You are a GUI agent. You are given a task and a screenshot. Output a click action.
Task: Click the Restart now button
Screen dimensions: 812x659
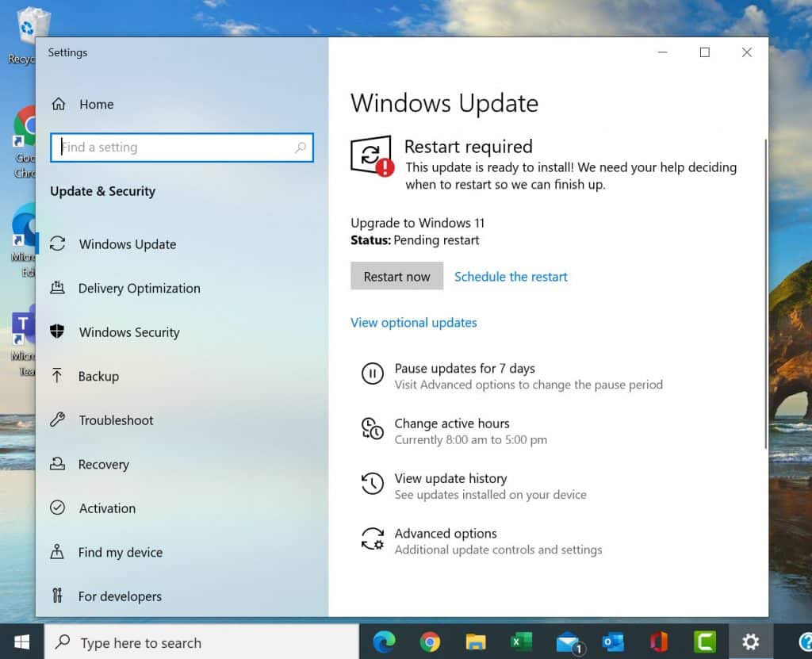(x=396, y=276)
